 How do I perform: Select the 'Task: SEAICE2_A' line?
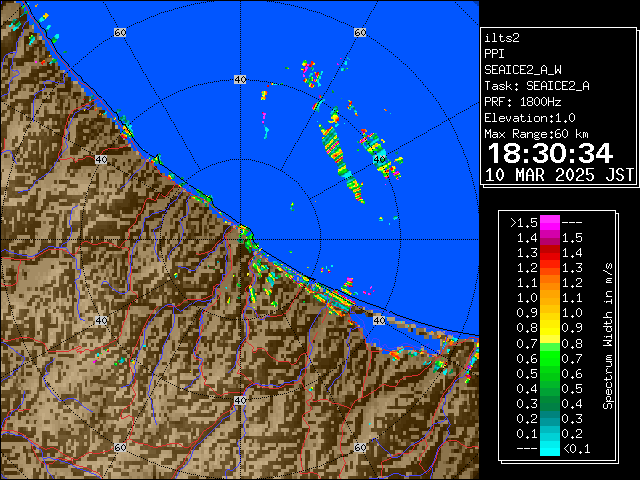point(537,86)
